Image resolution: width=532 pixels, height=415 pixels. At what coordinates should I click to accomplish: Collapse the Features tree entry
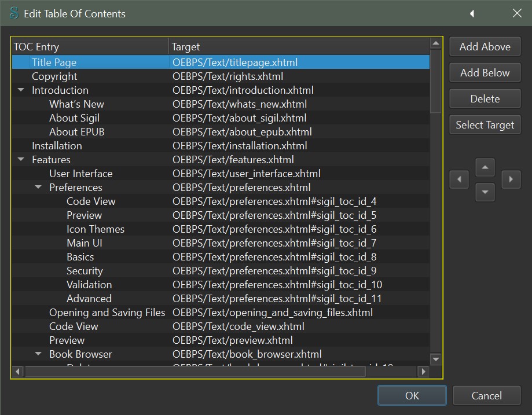coord(21,160)
